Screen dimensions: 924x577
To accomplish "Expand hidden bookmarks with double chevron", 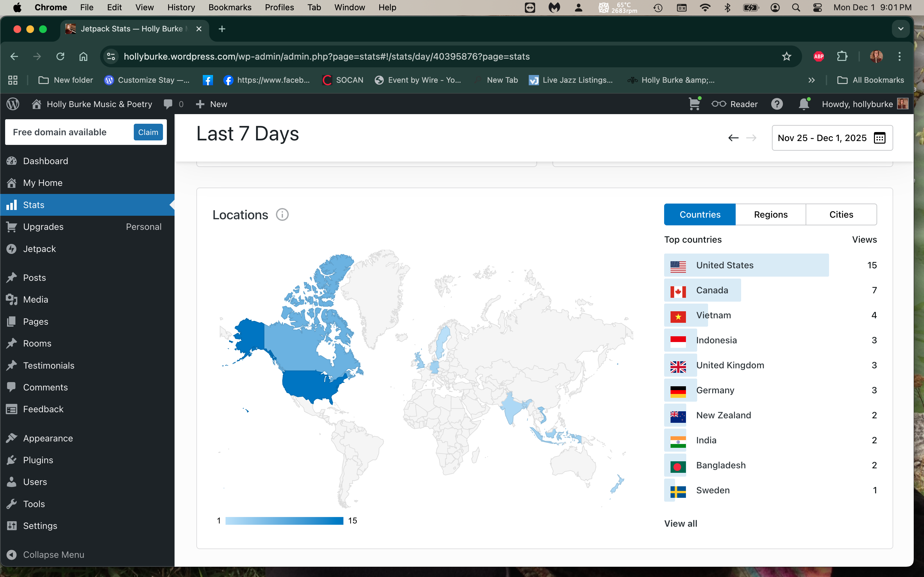I will click(811, 80).
